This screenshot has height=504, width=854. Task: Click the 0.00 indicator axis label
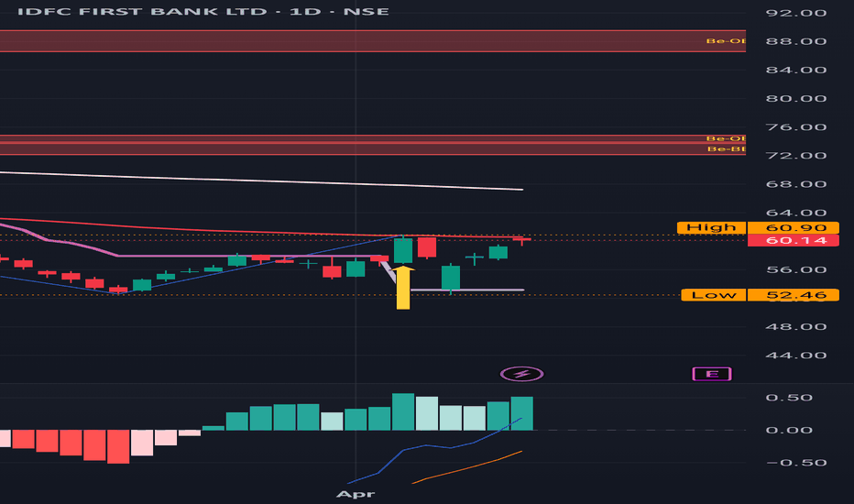coord(789,431)
